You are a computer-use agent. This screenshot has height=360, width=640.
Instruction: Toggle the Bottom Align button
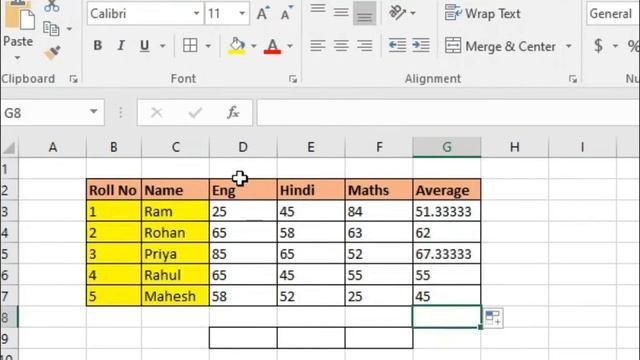364,13
